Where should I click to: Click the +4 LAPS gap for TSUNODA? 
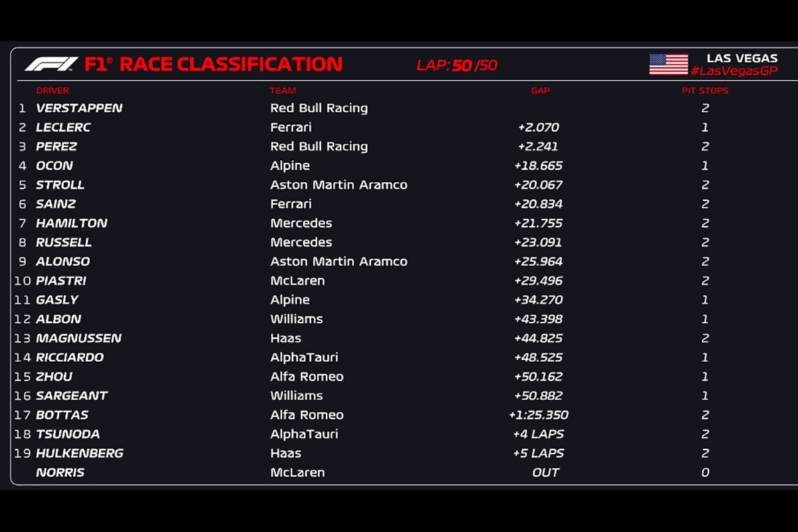tap(539, 434)
